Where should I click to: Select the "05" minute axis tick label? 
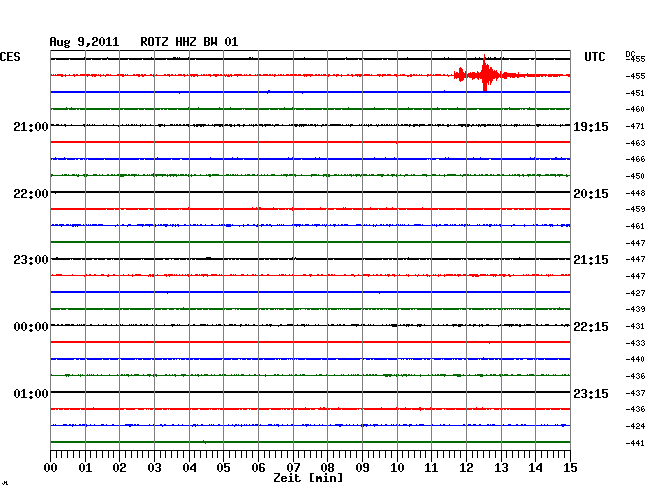[223, 467]
